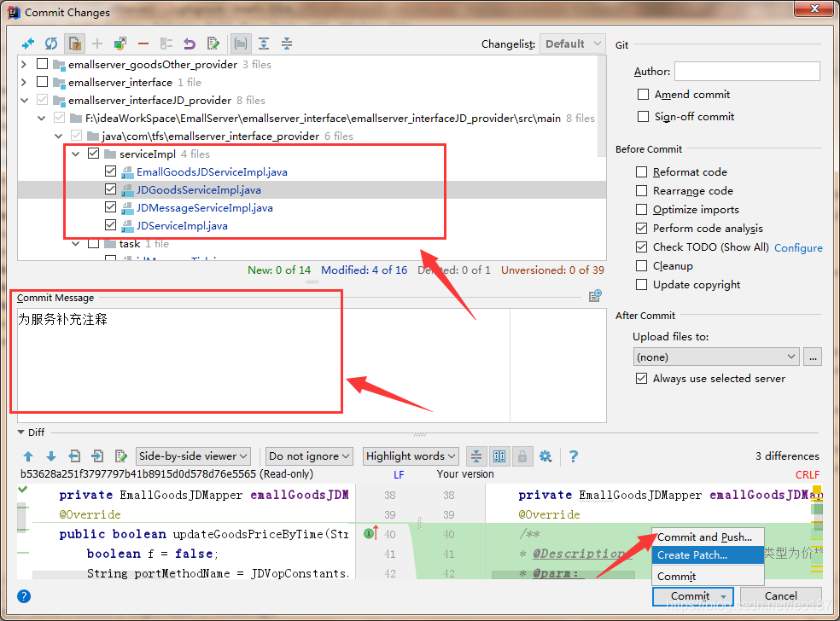Click the Compare Previous File icon
The width and height of the screenshot is (840, 621).
tap(74, 456)
